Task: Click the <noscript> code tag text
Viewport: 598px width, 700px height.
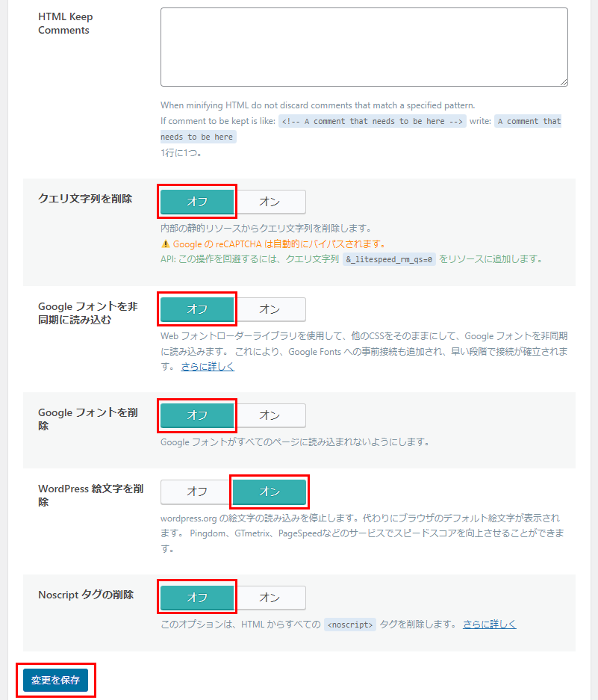Action: point(350,625)
